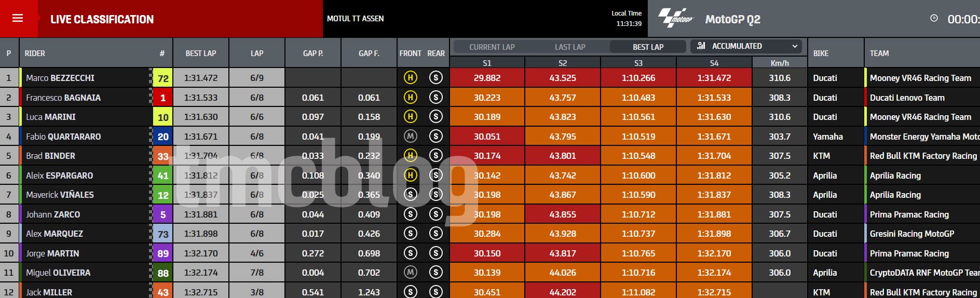This screenshot has height=298, width=980.
Task: Click the MotoGP logo
Action: [675, 19]
